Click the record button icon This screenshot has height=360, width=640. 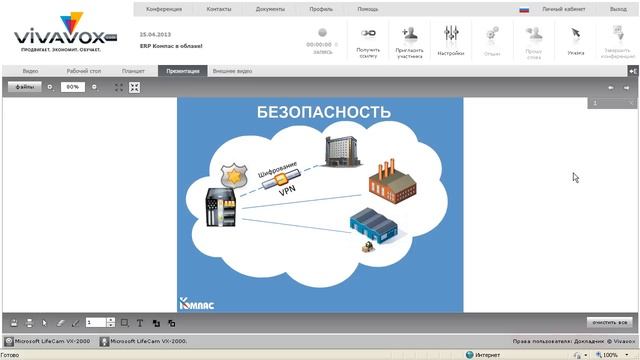[x=322, y=32]
